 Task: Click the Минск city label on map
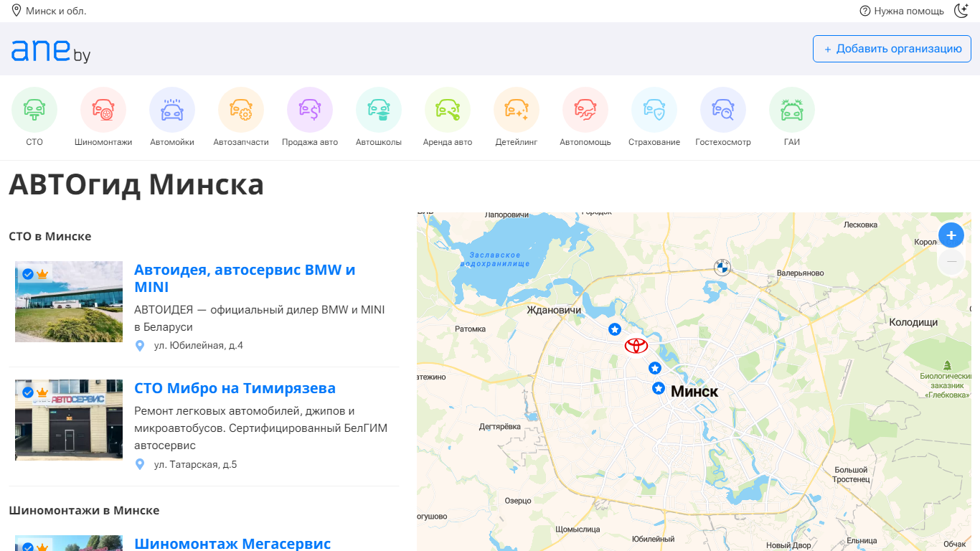coord(694,391)
